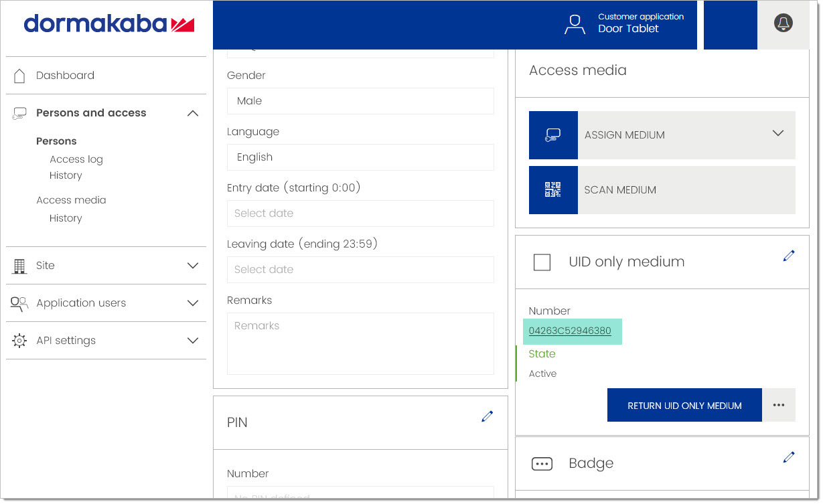This screenshot has height=504, width=823.
Task: Click the Dashboard home icon
Action: [19, 76]
